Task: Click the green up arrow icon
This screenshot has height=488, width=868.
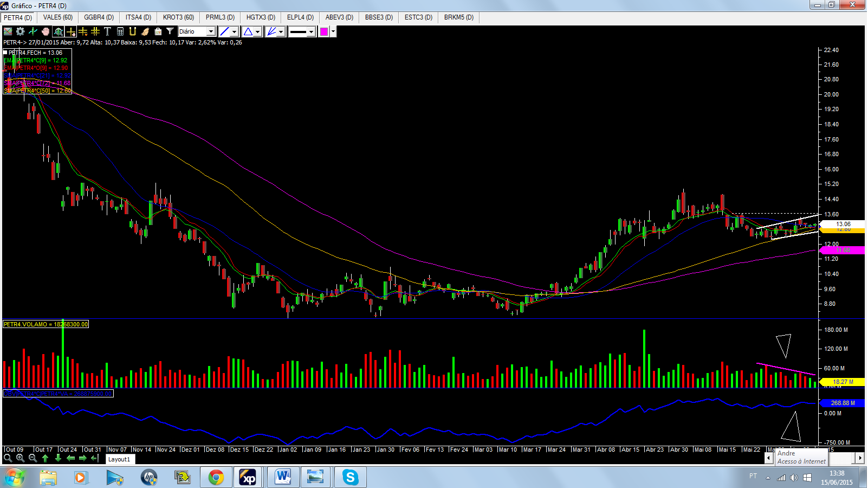Action: [x=46, y=458]
